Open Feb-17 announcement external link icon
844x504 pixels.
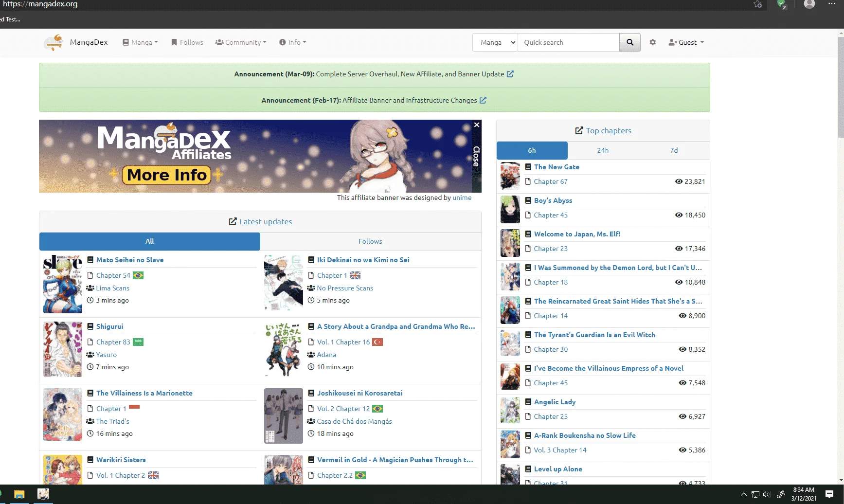pos(483,100)
